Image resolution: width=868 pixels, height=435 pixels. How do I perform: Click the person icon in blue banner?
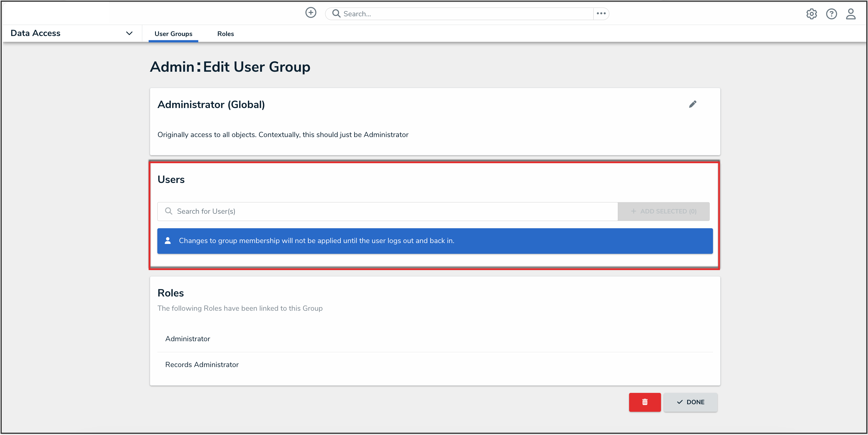[x=168, y=240]
